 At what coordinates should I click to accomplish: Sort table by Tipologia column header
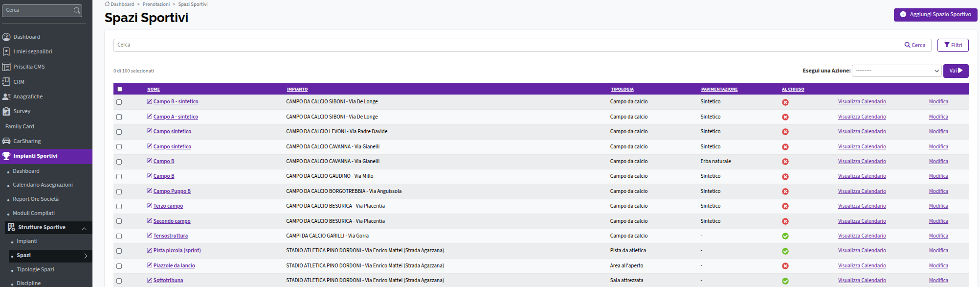622,89
